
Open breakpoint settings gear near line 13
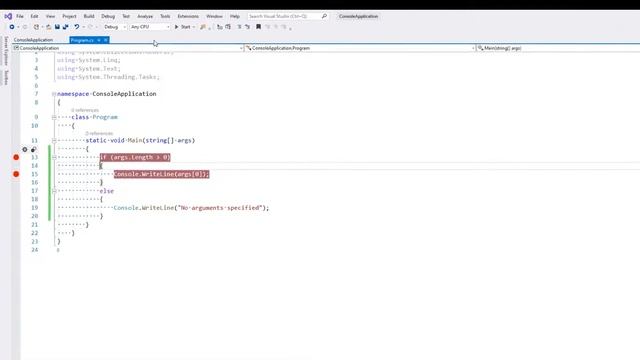pyautogui.click(x=25, y=150)
